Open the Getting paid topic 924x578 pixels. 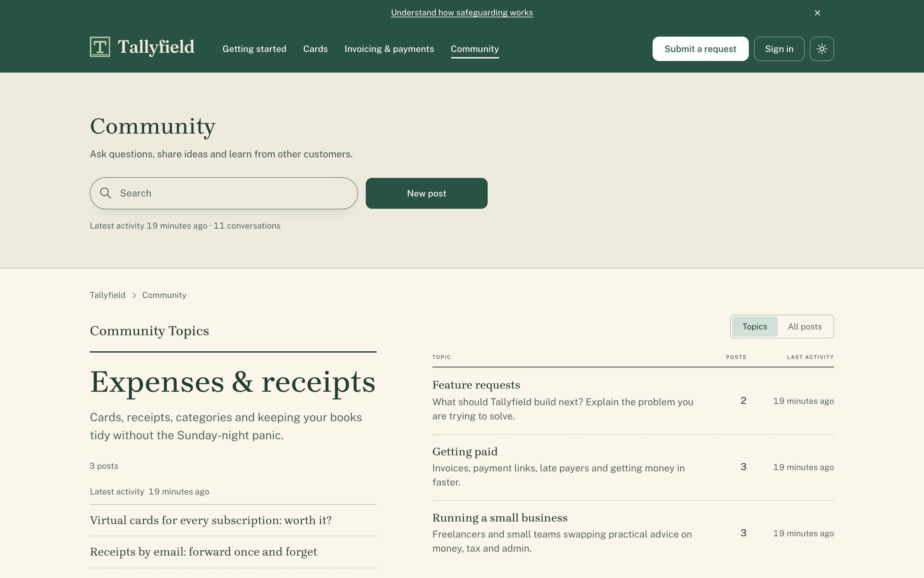[x=465, y=451]
